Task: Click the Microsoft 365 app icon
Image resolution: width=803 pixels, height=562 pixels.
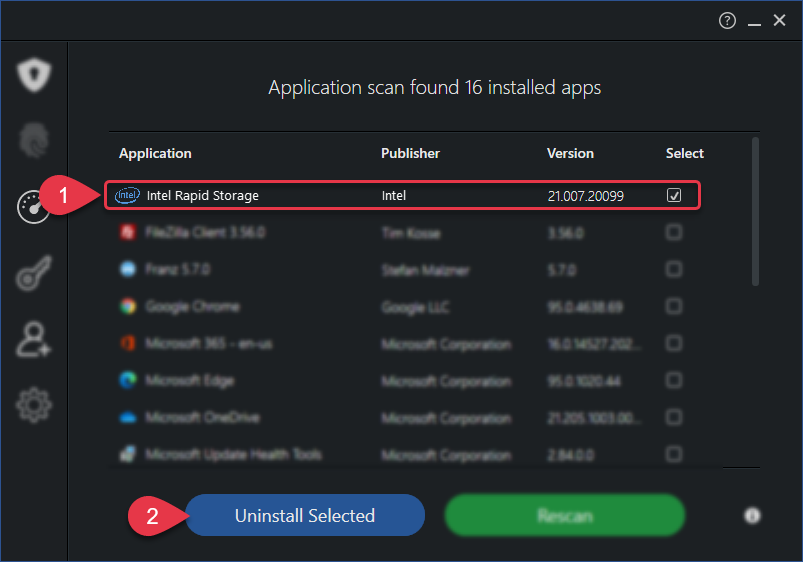Action: click(x=128, y=343)
